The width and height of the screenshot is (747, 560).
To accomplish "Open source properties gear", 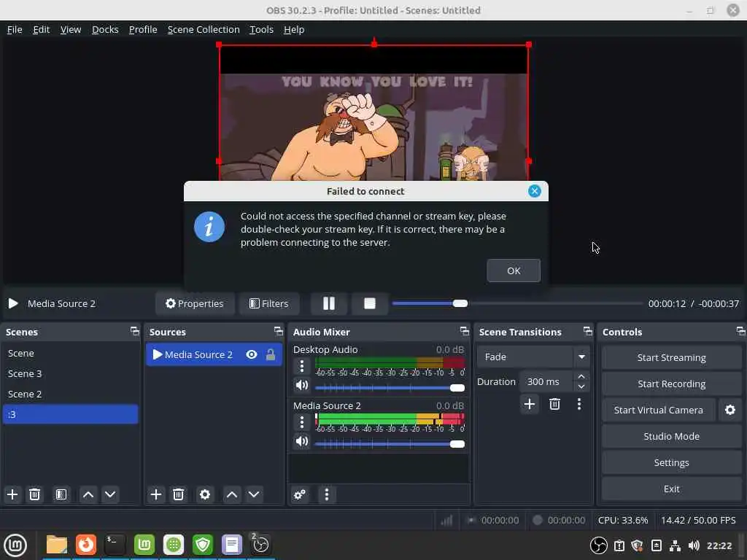I will 205,494.
